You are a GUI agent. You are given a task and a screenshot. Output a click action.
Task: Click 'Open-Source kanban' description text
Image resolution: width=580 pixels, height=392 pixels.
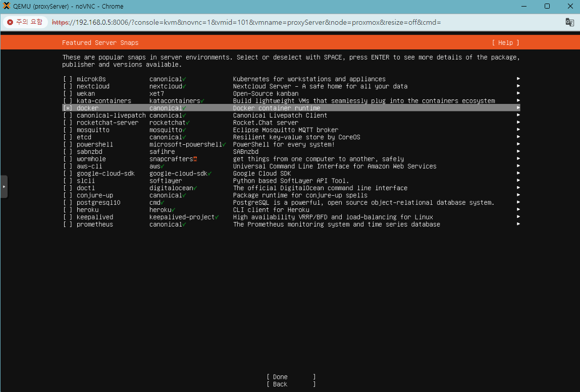pyautogui.click(x=266, y=93)
